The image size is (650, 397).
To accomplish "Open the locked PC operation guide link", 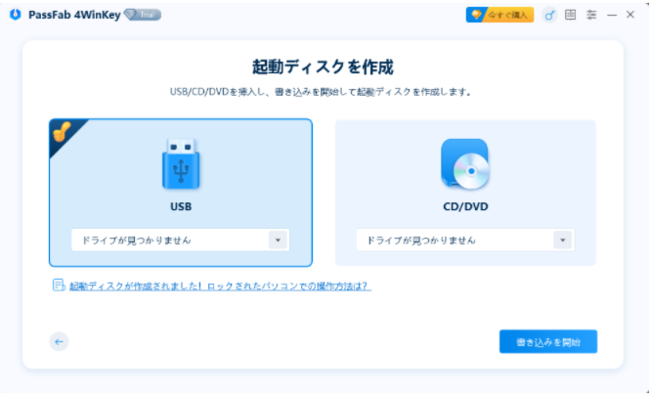I will (x=220, y=286).
